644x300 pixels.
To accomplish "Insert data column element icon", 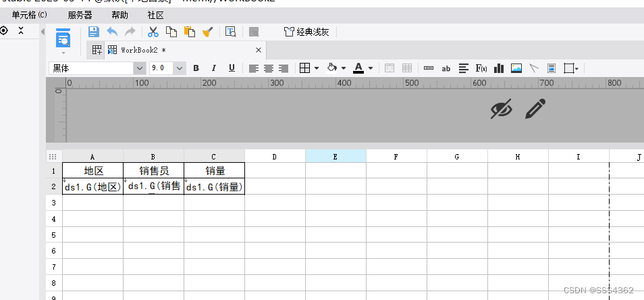I will pos(429,68).
